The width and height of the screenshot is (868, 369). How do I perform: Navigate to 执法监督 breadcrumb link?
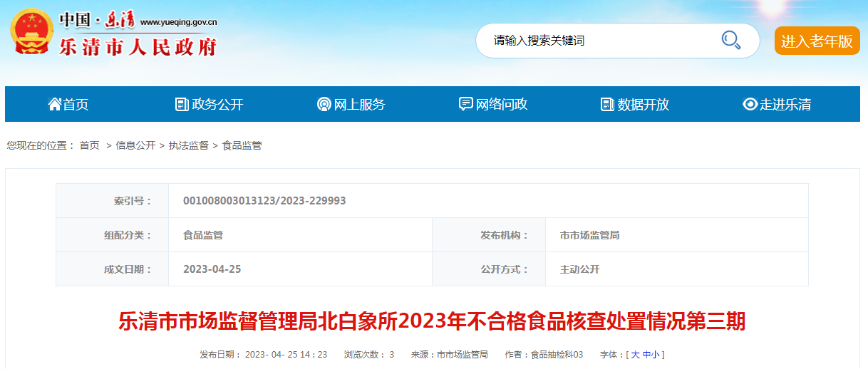click(188, 145)
